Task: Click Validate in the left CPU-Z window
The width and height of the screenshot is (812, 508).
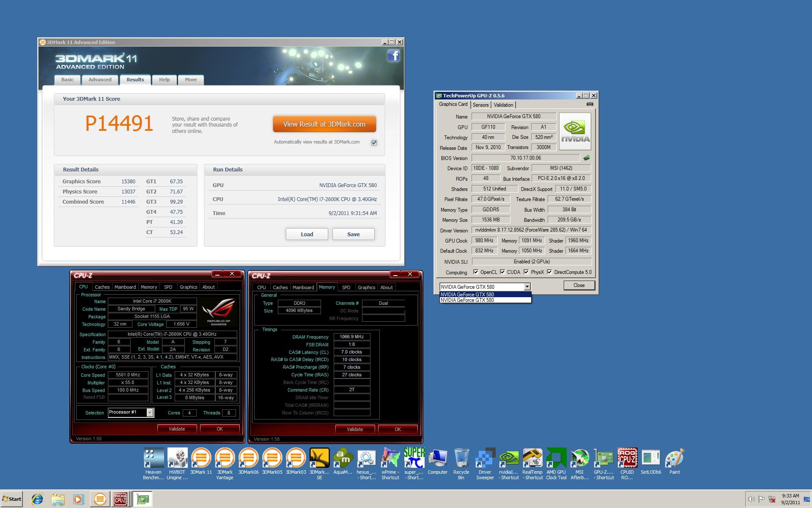Action: 177,429
